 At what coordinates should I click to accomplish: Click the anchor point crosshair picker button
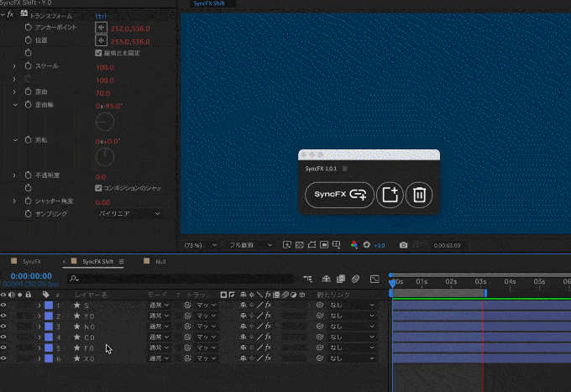101,28
